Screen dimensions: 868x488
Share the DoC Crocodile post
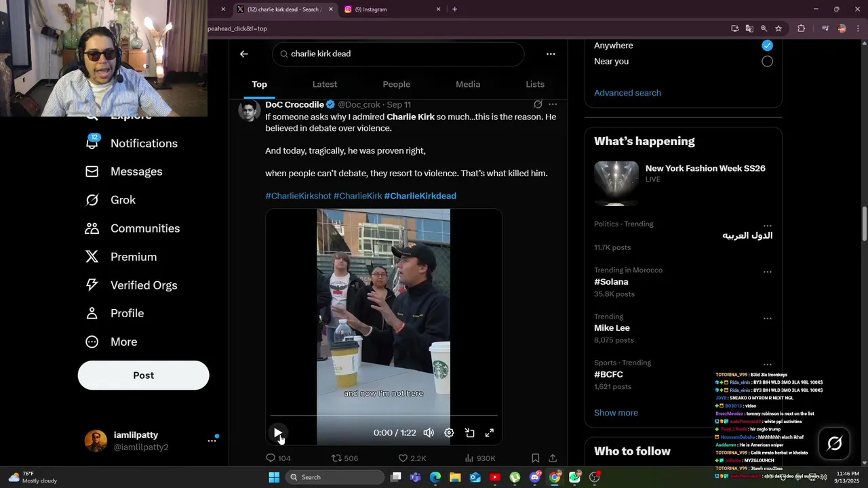coord(553,458)
